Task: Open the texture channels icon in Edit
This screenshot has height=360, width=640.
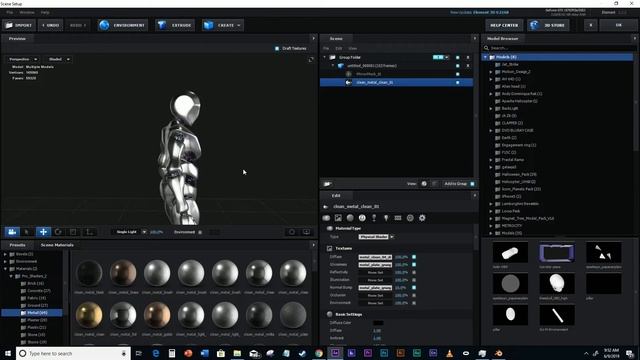Action: (338, 218)
